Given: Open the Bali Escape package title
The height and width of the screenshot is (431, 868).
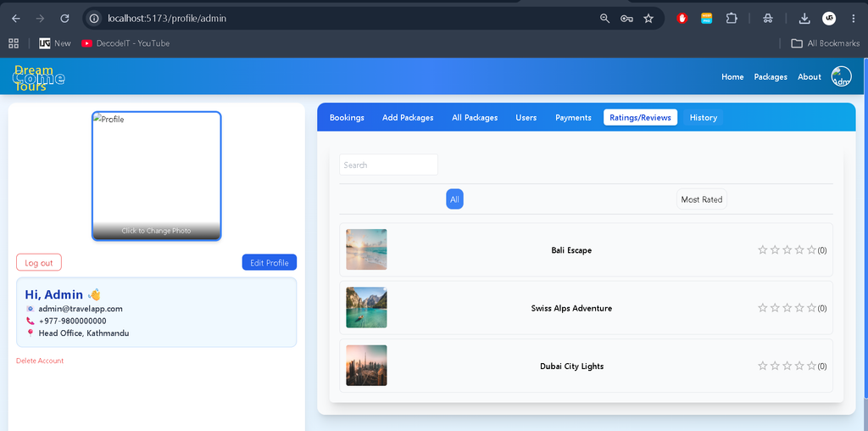Looking at the screenshot, I should click(x=571, y=250).
